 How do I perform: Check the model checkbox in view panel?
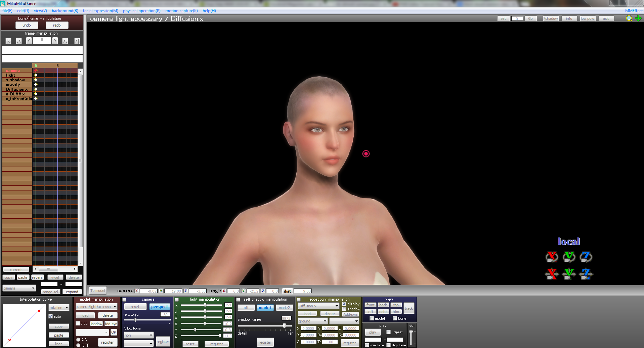372,318
